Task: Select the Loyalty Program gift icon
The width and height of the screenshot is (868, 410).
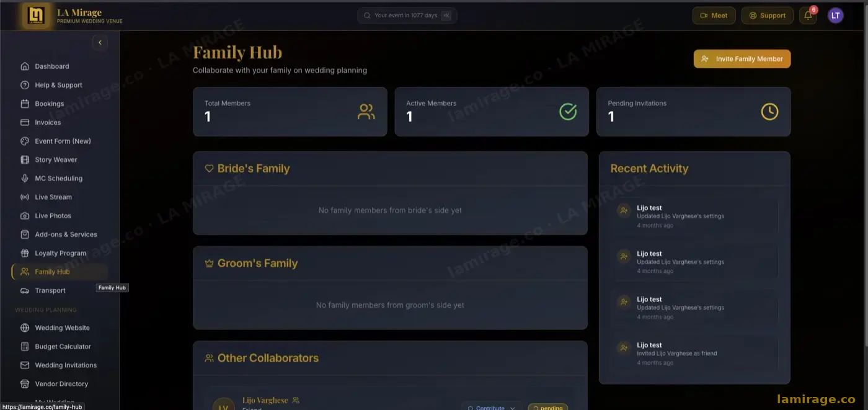Action: point(25,253)
